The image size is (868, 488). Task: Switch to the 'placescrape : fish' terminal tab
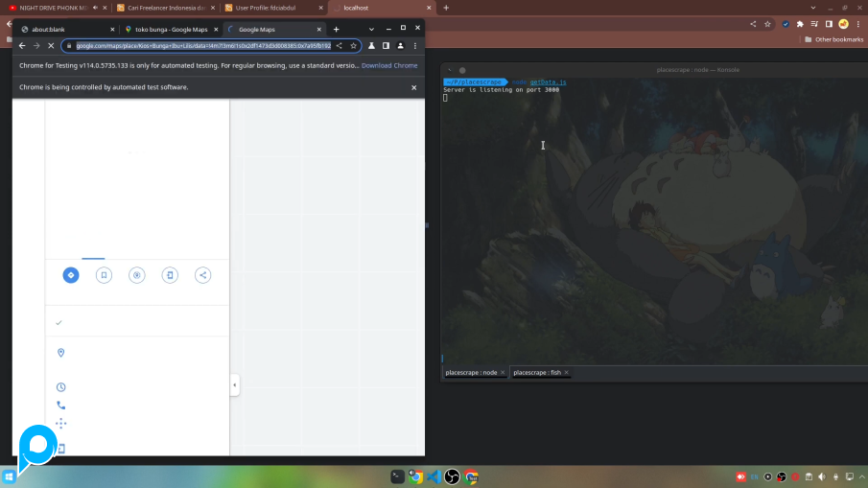(x=537, y=372)
